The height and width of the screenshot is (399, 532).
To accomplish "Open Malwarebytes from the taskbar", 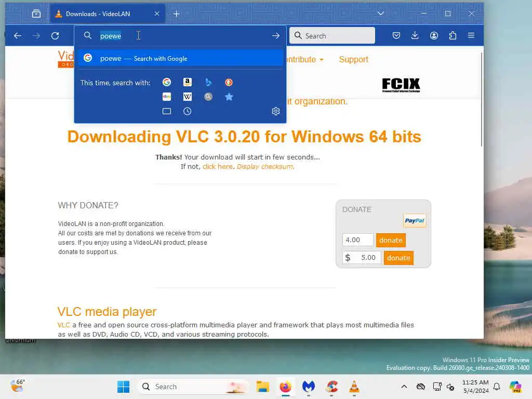I will coord(309,387).
